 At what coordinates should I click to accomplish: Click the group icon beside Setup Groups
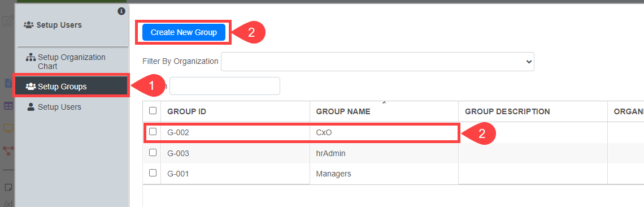click(x=31, y=87)
